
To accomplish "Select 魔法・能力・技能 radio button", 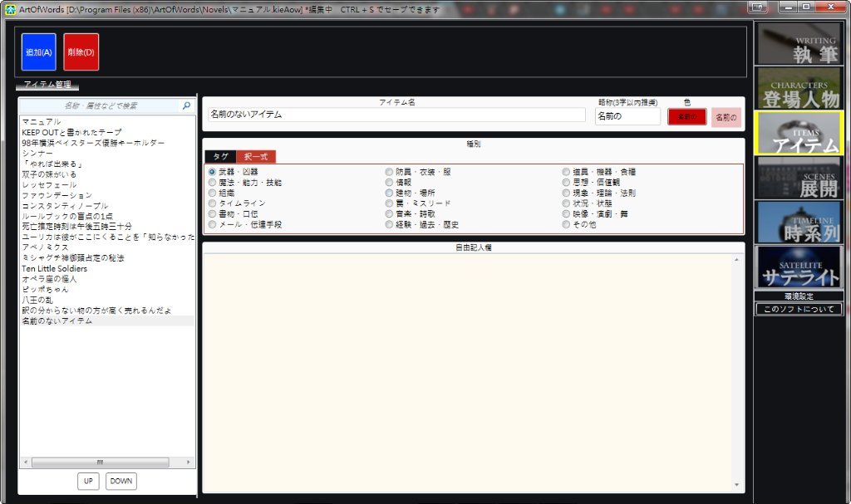I will (x=212, y=183).
